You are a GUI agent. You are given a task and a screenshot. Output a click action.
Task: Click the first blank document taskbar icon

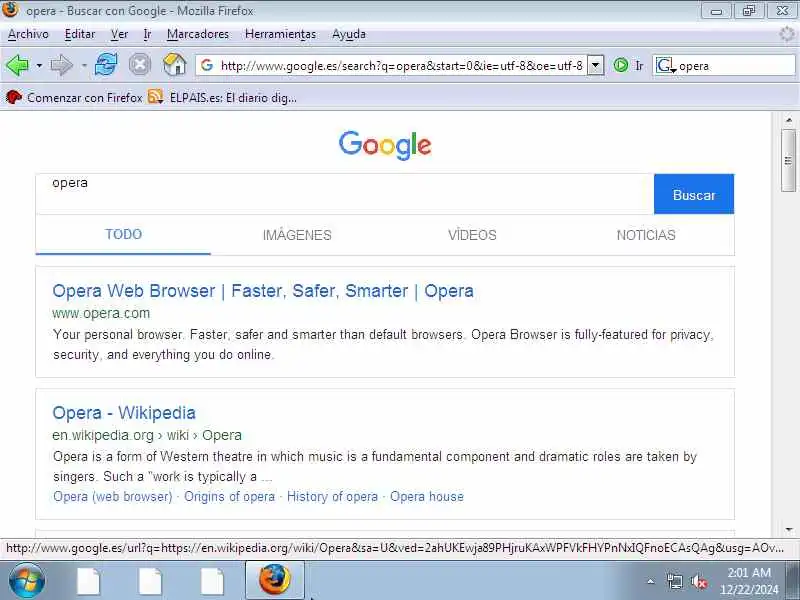coord(89,581)
